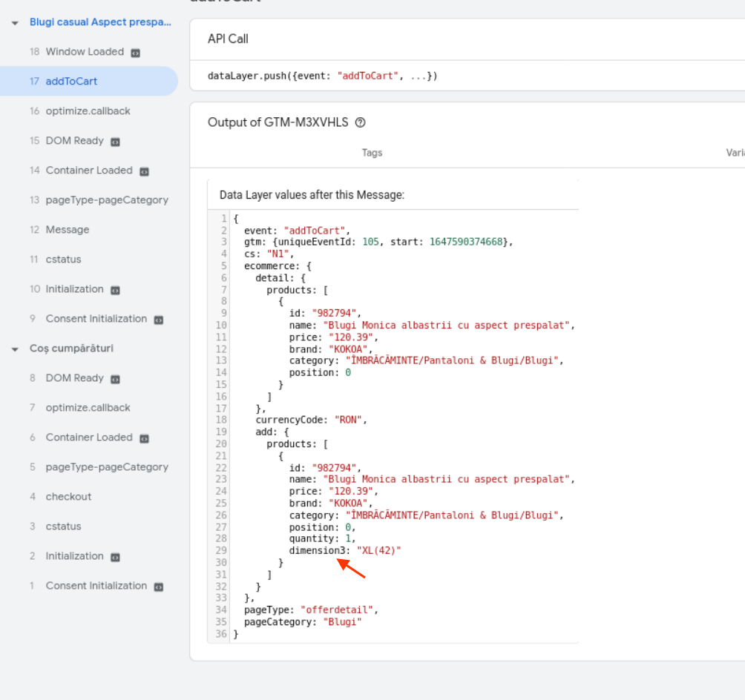Select event 12 Message
Viewport: 745px width, 700px height.
point(68,229)
